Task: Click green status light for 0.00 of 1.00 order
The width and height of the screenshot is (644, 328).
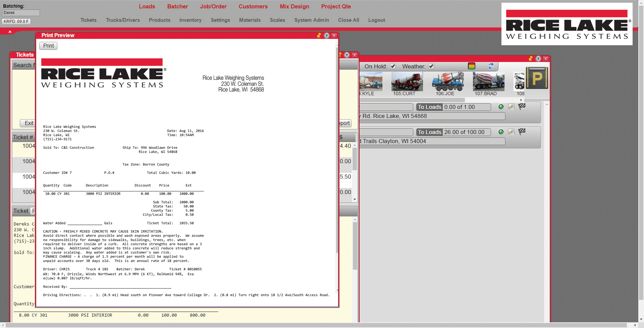Action: (x=501, y=107)
